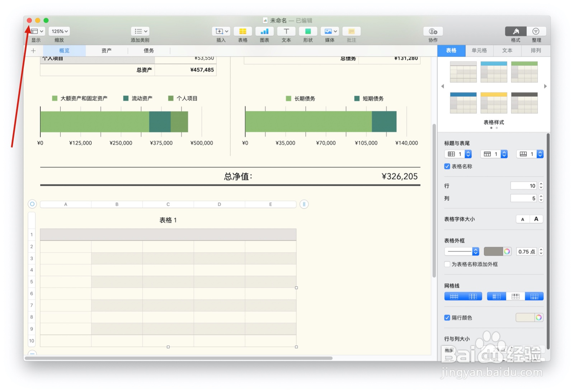The image size is (574, 392).
Task: Open header rows count dropdown
Action: 494,154
